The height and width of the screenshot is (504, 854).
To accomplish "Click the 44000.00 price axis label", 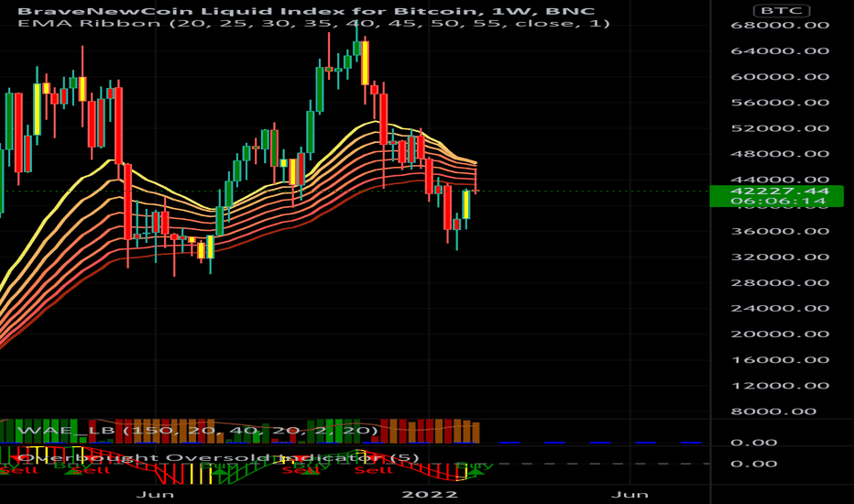I will pyautogui.click(x=780, y=180).
